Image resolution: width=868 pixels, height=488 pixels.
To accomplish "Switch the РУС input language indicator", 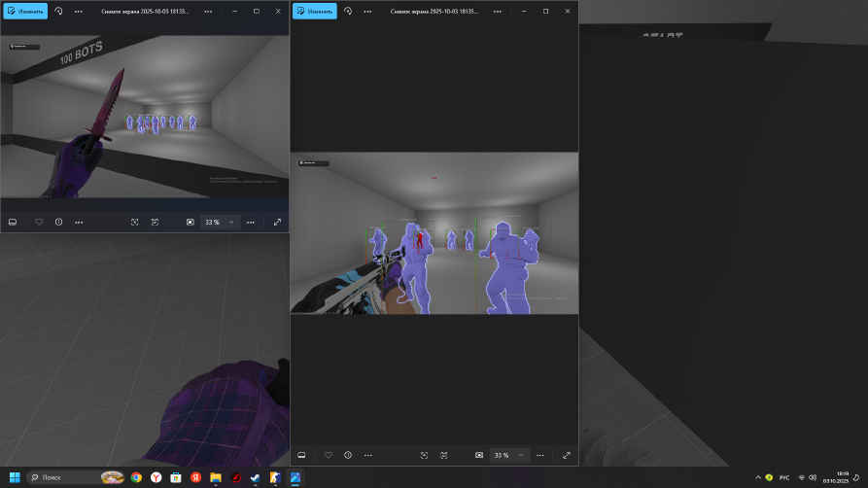I will tap(784, 477).
